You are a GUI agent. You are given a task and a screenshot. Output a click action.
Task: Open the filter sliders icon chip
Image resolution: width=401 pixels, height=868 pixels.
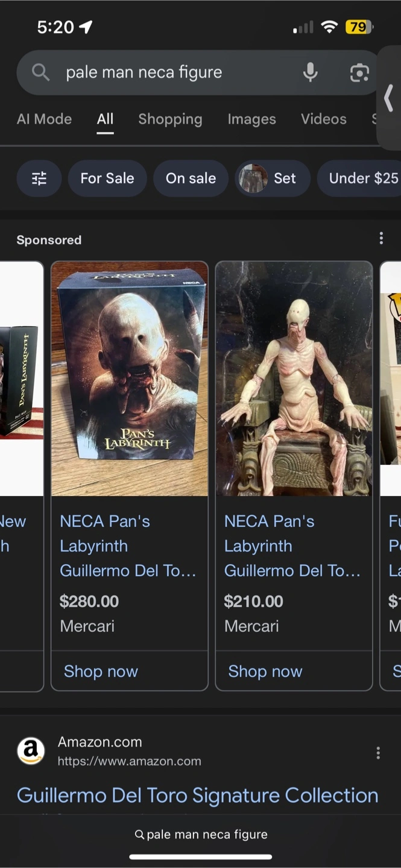tap(39, 178)
